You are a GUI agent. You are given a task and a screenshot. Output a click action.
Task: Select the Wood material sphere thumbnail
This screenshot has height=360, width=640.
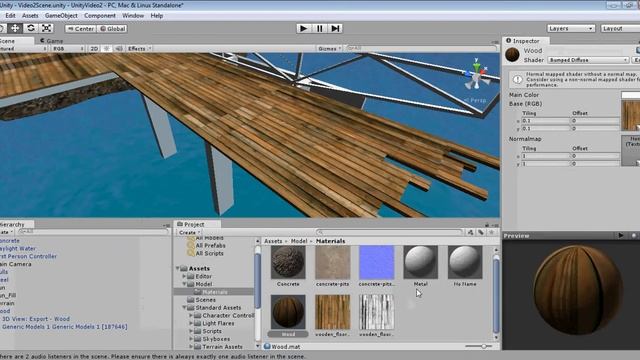288,312
